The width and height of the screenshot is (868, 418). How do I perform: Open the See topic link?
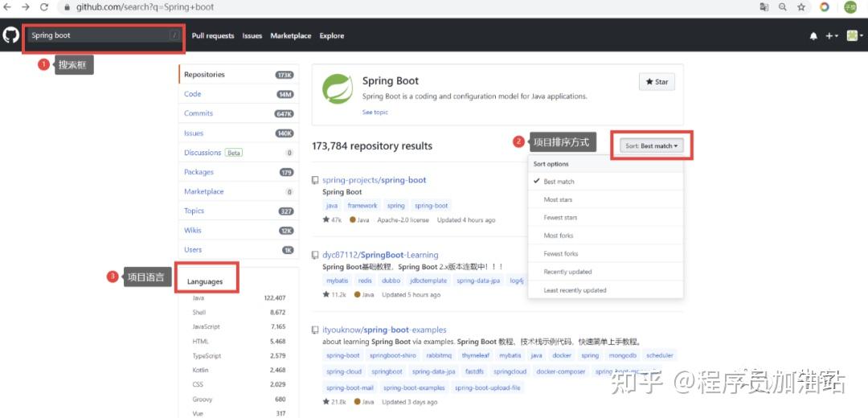click(375, 113)
